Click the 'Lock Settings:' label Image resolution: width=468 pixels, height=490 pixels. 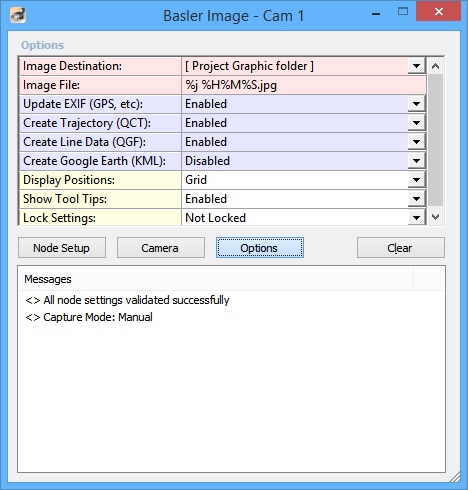click(59, 218)
